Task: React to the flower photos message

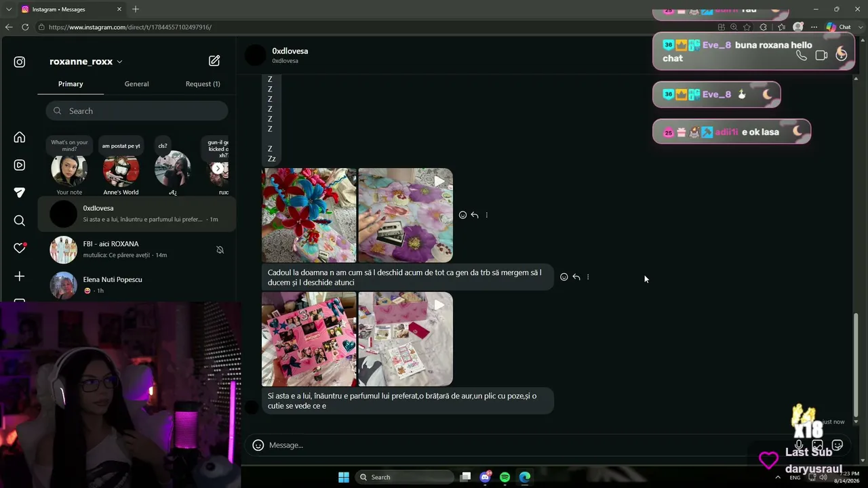Action: click(x=462, y=215)
